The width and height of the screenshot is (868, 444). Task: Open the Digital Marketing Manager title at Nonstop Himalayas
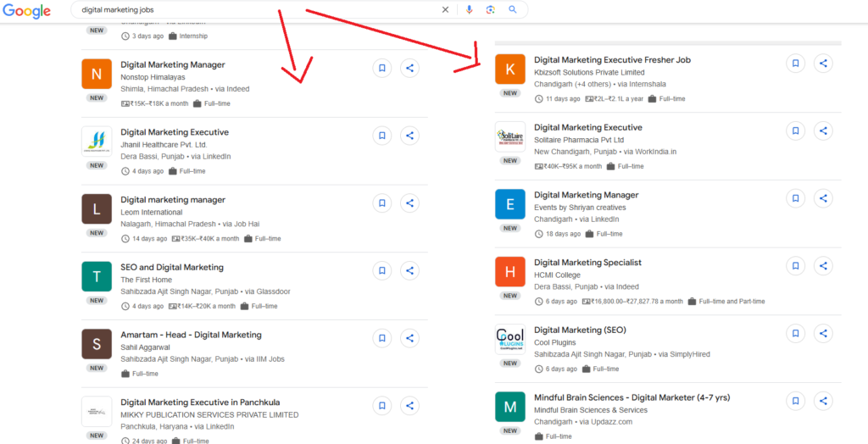point(173,64)
